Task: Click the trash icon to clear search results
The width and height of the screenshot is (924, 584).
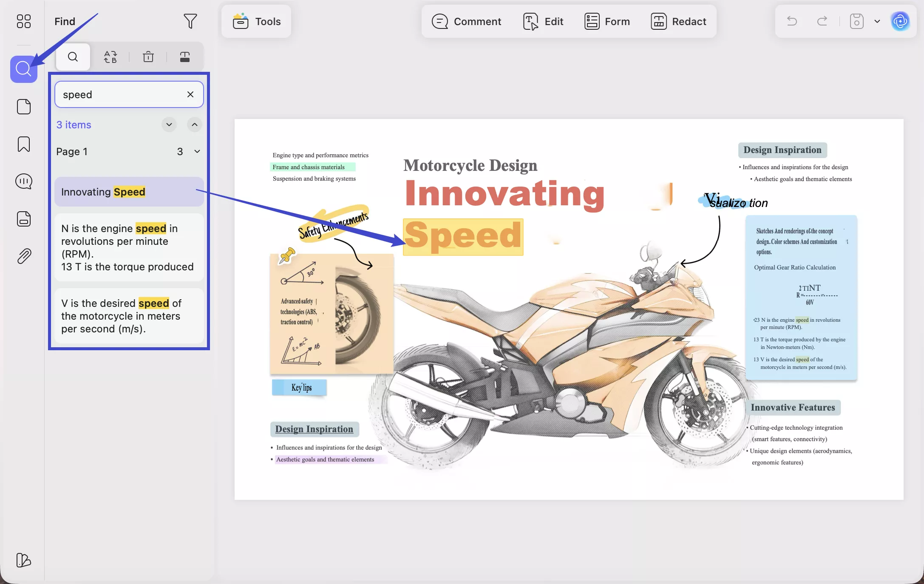Action: click(x=147, y=57)
